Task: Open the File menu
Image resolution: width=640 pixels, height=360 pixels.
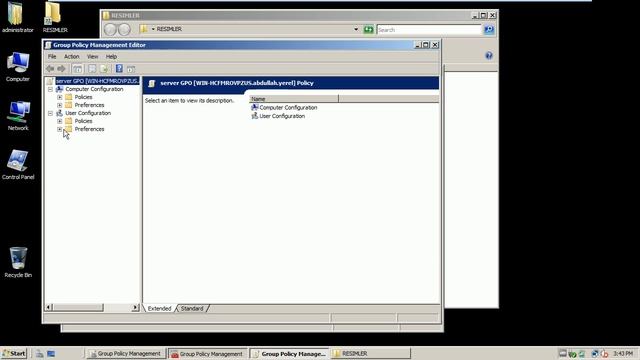Action: pos(52,56)
